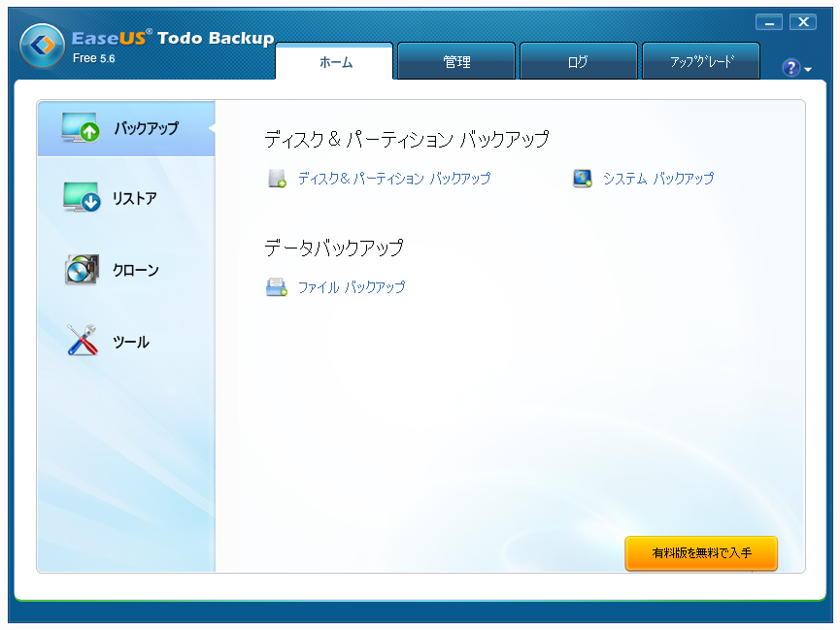Click the highlighted バックアップ sidebar entry
840x630 pixels.
(x=126, y=126)
